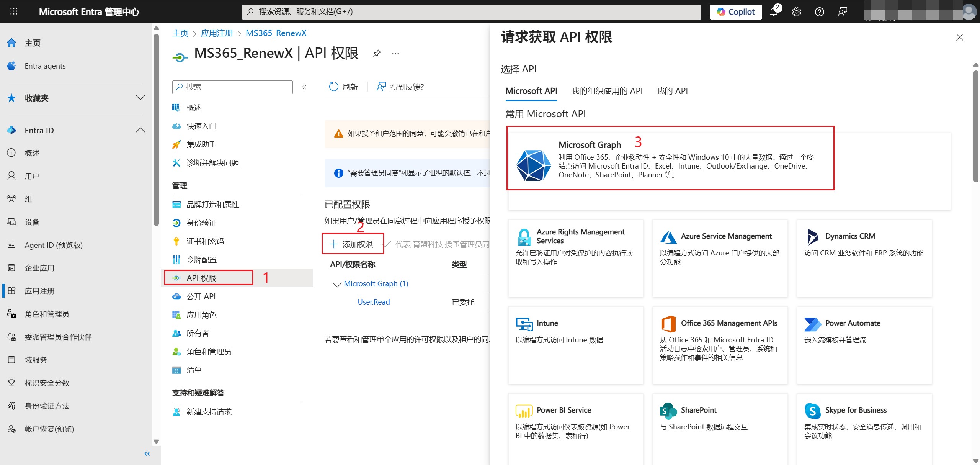Viewport: 980px width, 465px height.
Task: Pin the MS365_RenewX API 权限 page
Action: coord(377,53)
